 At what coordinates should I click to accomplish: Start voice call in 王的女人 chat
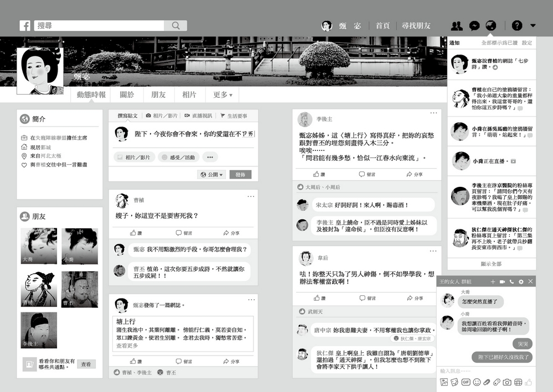(x=511, y=282)
